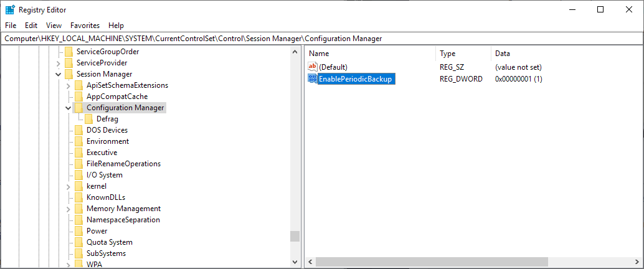The width and height of the screenshot is (644, 269).
Task: Minimize the Registry Editor window
Action: point(572,10)
